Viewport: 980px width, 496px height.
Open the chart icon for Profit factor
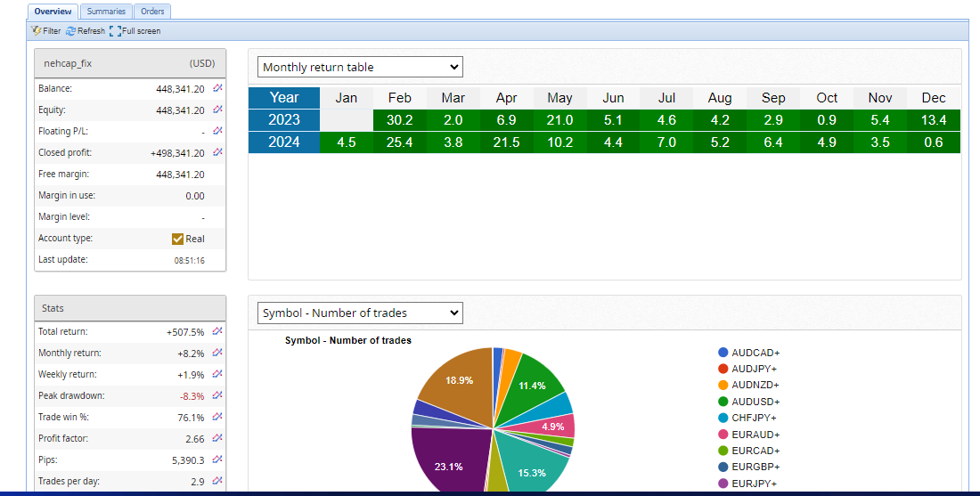click(x=217, y=438)
